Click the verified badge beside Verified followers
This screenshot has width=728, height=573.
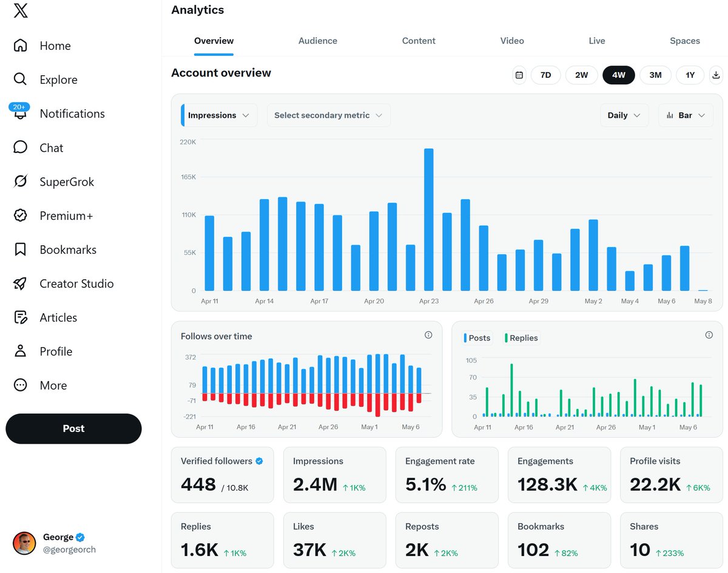tap(259, 461)
